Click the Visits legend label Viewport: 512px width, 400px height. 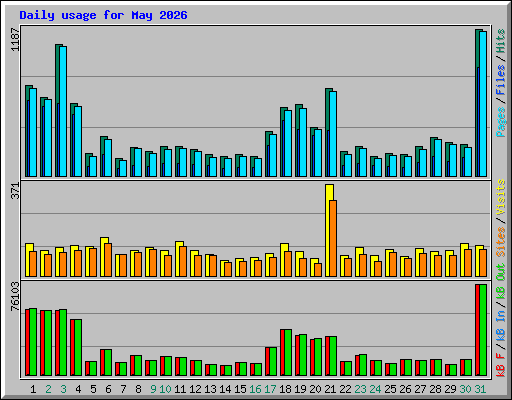click(x=501, y=197)
